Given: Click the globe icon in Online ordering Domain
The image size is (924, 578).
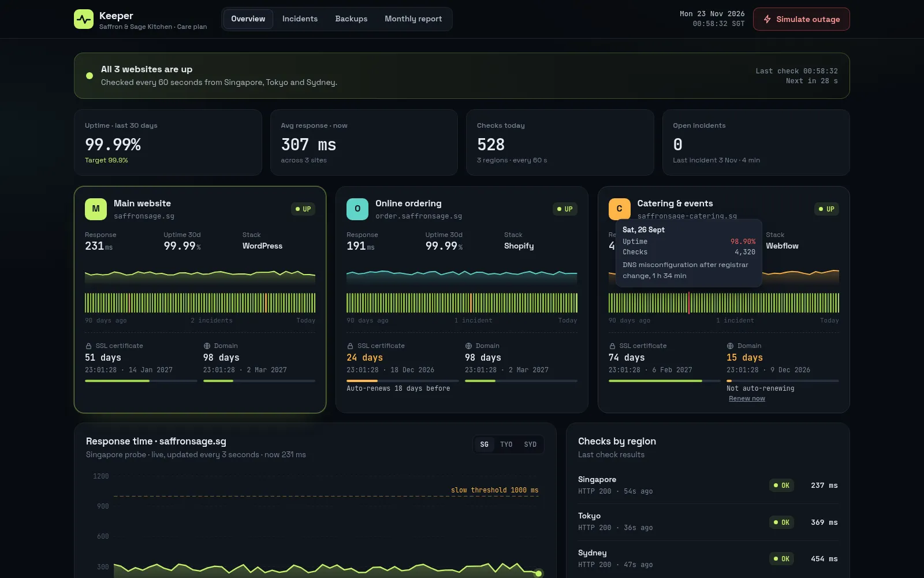Looking at the screenshot, I should [468, 346].
